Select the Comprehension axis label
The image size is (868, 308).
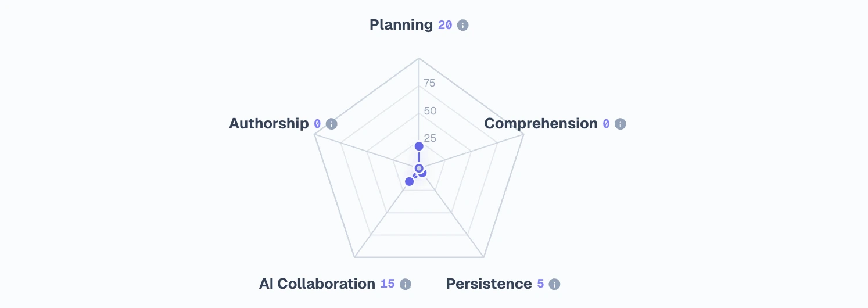[540, 124]
